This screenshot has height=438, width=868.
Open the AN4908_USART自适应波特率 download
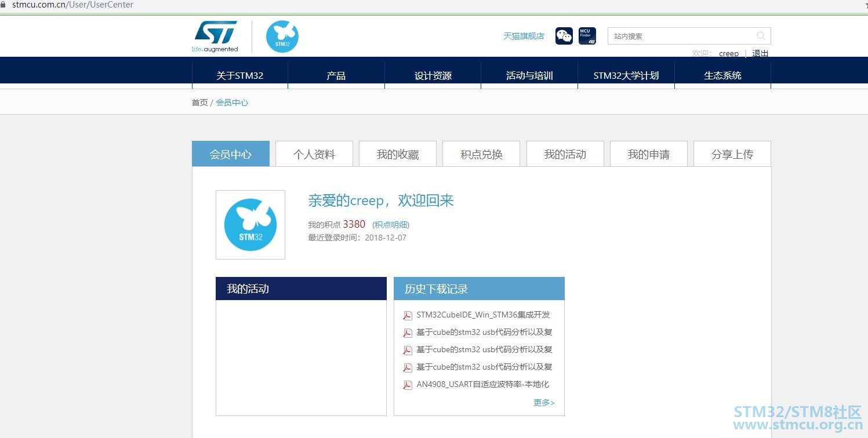[482, 384]
